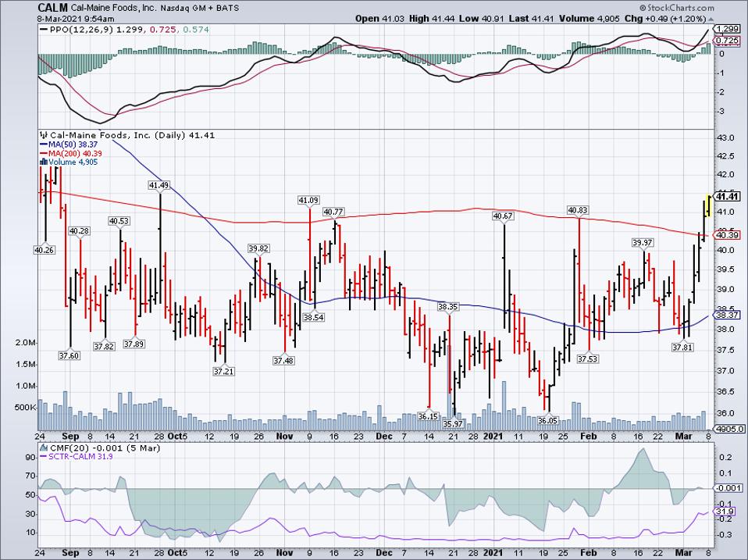Click the 40.39 MA(200) tag on the price axis
748x560 pixels.
(x=728, y=235)
